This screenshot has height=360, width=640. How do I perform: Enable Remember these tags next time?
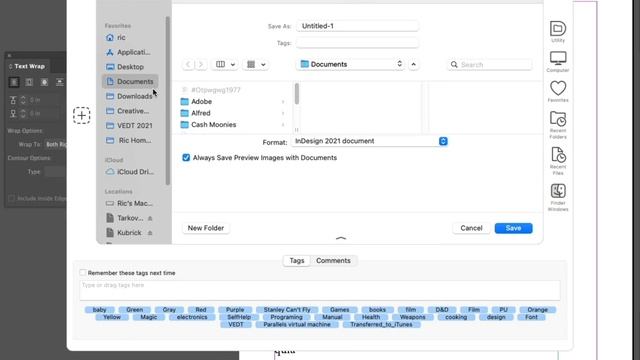[x=83, y=273]
